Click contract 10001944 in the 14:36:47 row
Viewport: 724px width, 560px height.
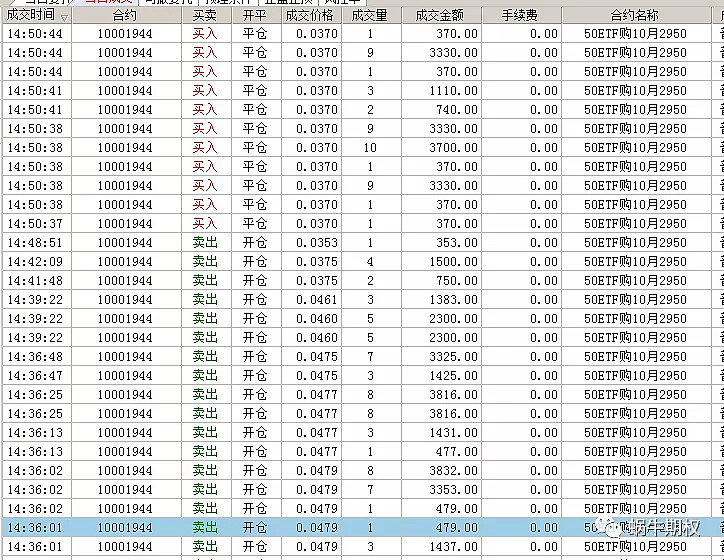click(x=125, y=376)
